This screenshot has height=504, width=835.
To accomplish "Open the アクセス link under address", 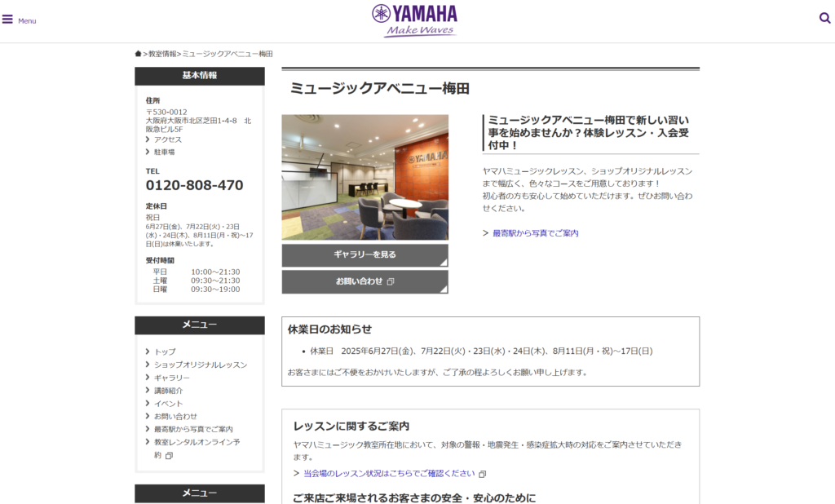I will point(168,139).
